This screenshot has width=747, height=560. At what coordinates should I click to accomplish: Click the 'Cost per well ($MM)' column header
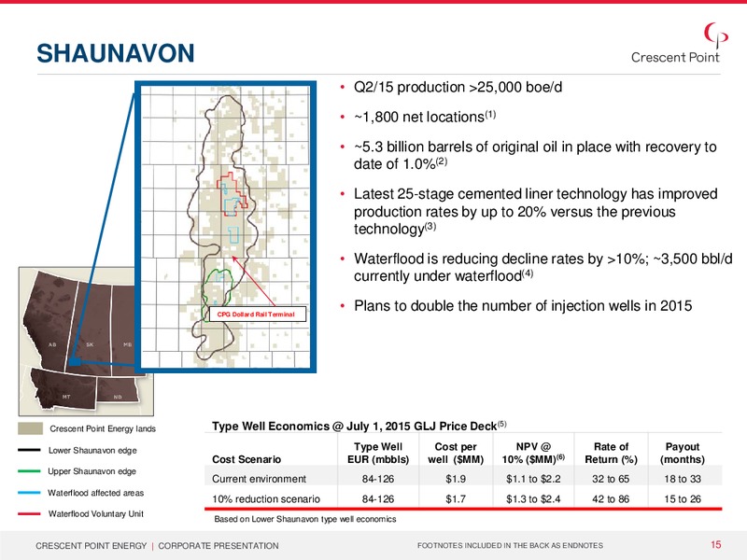click(456, 453)
